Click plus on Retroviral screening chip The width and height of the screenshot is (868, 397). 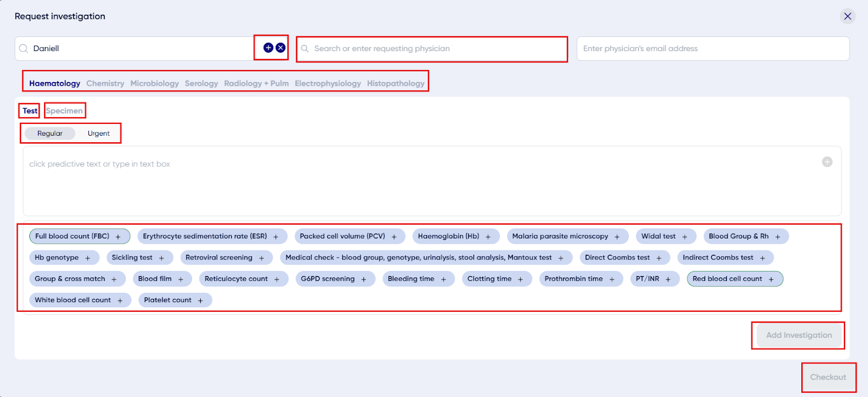(x=261, y=258)
